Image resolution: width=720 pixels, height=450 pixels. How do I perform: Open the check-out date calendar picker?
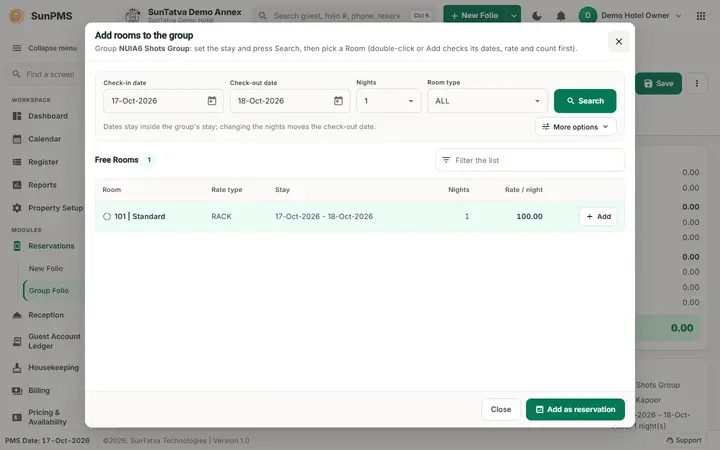pyautogui.click(x=338, y=101)
